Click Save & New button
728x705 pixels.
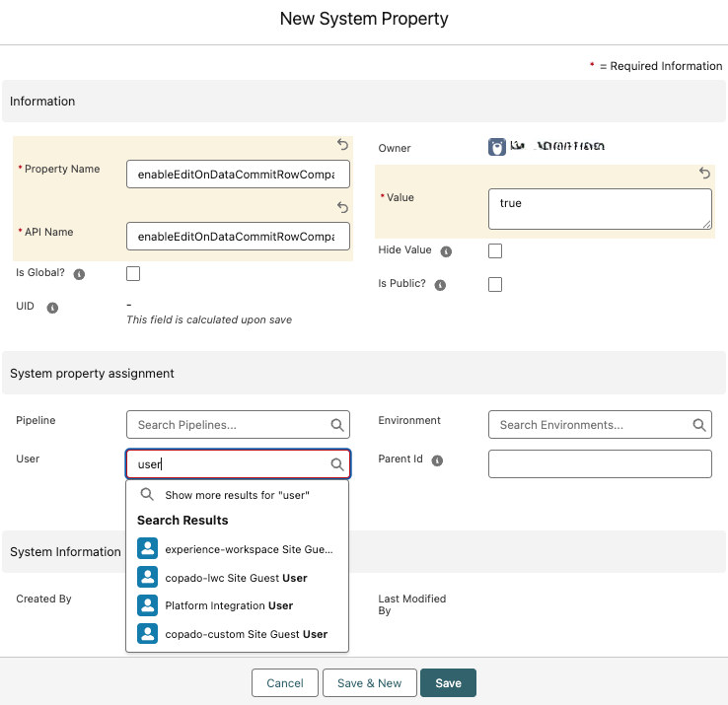point(370,682)
